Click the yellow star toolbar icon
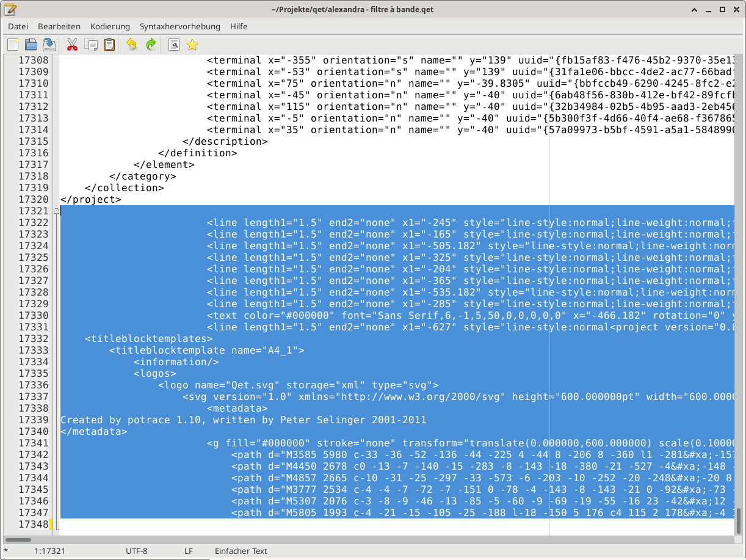 click(x=192, y=45)
